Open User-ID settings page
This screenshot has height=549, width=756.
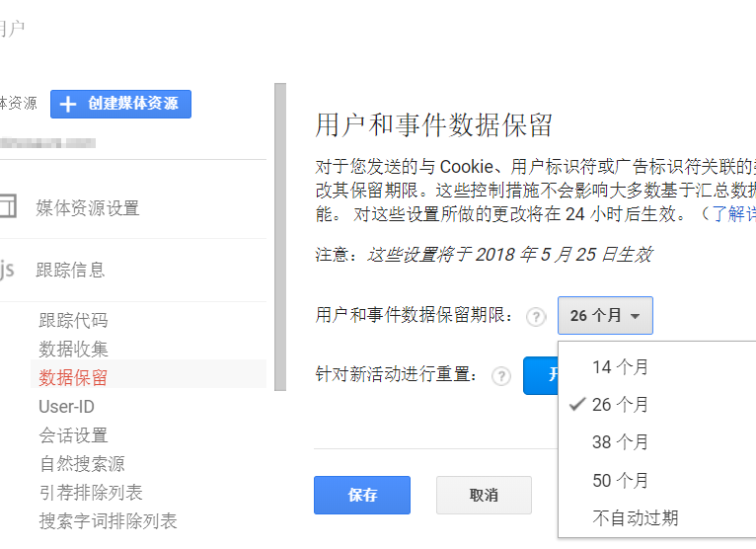click(x=66, y=407)
